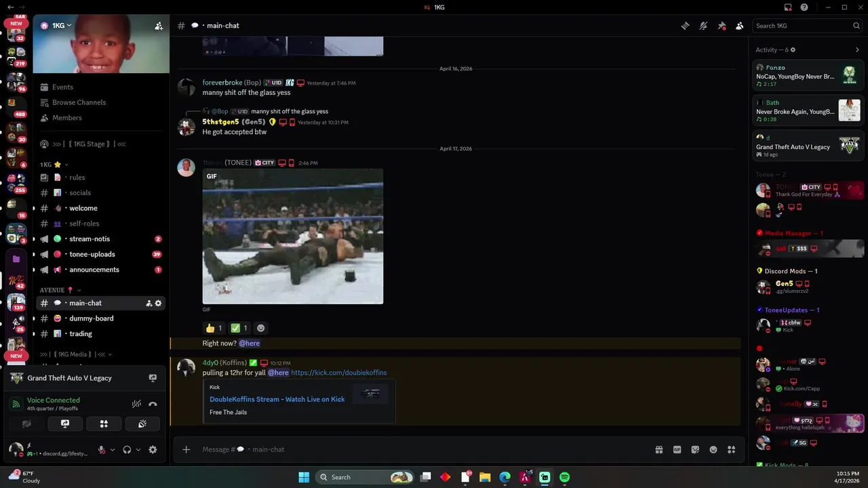
Task: Open the soundboard button in voice panel
Action: point(142,424)
